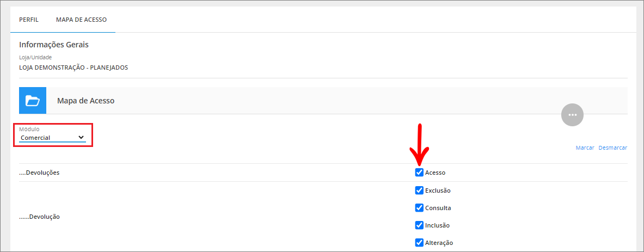Disable the Consulta permission checkbox
The image size is (644, 252).
[419, 208]
